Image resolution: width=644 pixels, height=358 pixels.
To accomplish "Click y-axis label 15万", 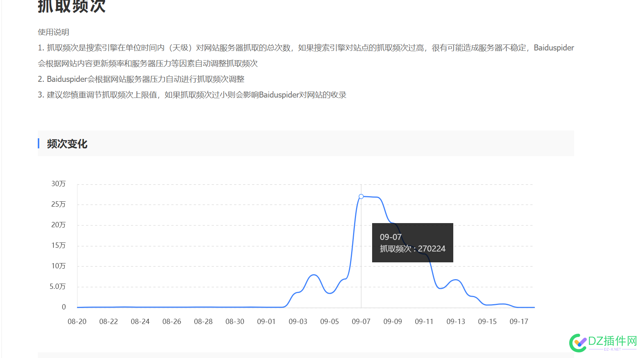I will pyautogui.click(x=58, y=245).
